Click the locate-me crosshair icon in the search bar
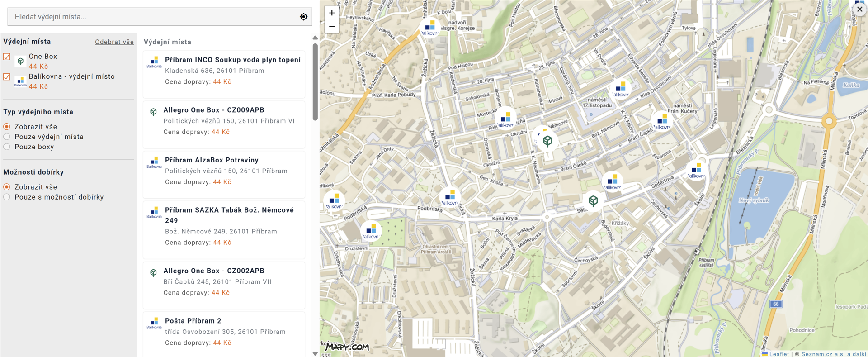 pyautogui.click(x=303, y=17)
